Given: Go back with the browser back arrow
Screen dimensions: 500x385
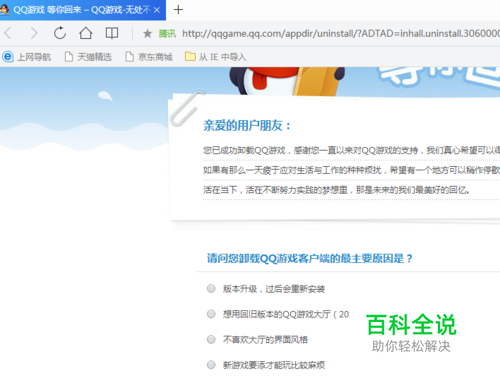Looking at the screenshot, I should point(8,33).
